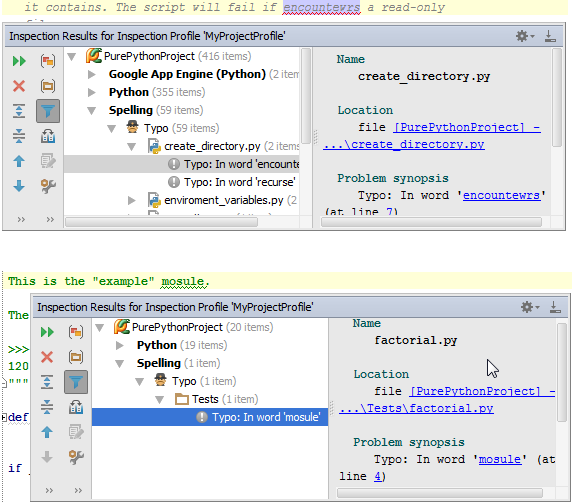Close the upper inspection results with red X
The image size is (572, 503).
19,86
